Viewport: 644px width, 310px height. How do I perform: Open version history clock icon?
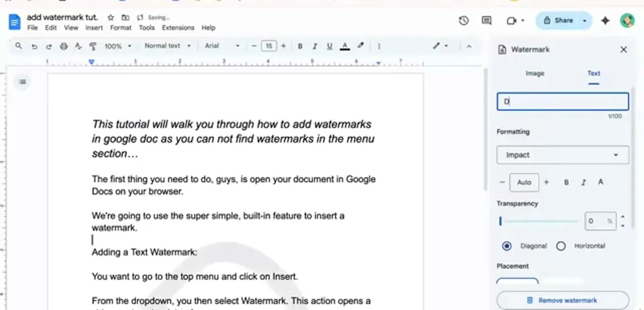[x=463, y=21]
